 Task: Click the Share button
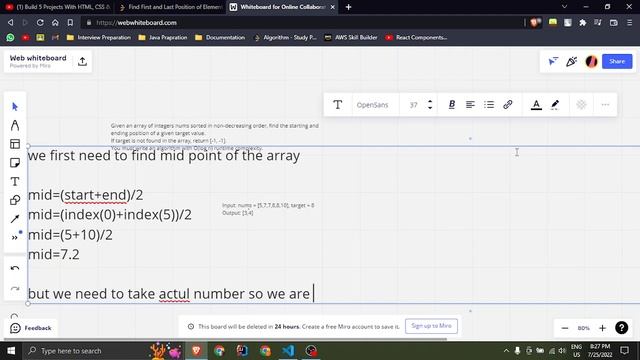tap(617, 61)
